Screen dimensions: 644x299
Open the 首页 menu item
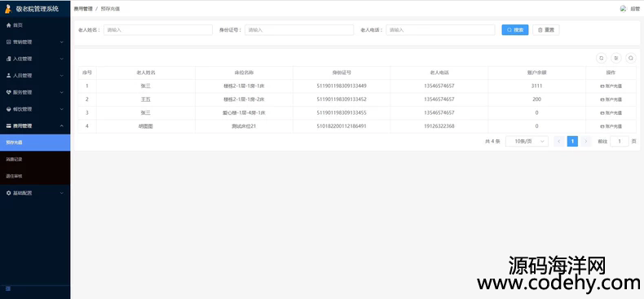pyautogui.click(x=35, y=25)
